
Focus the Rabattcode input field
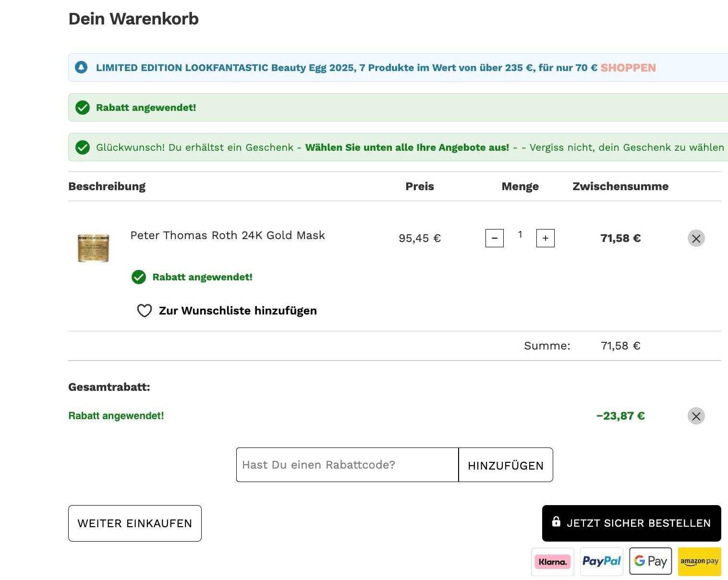[347, 465]
